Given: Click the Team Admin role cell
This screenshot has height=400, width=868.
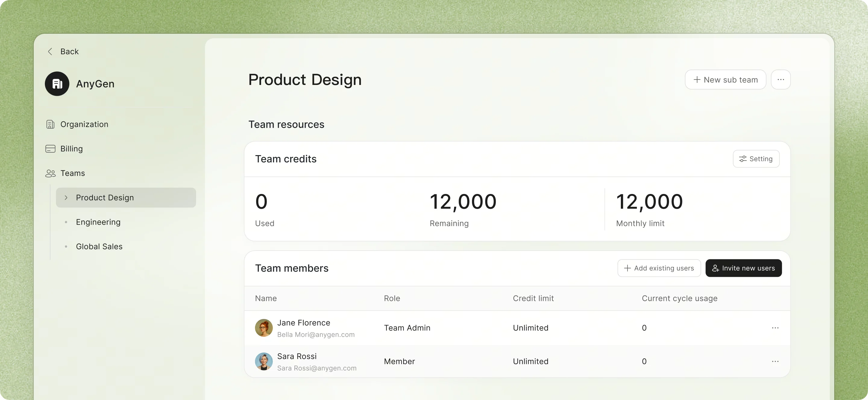Looking at the screenshot, I should [407, 328].
